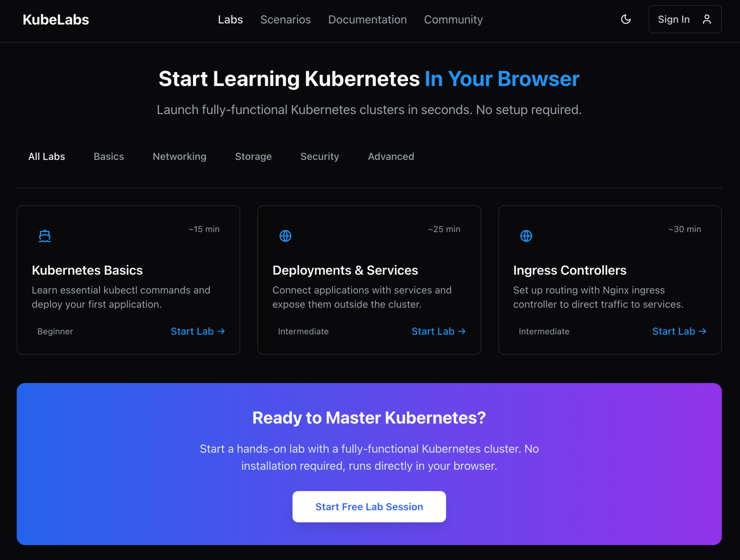Click the 'Learn essential kubectl commands' description
740x560 pixels.
coord(121,297)
